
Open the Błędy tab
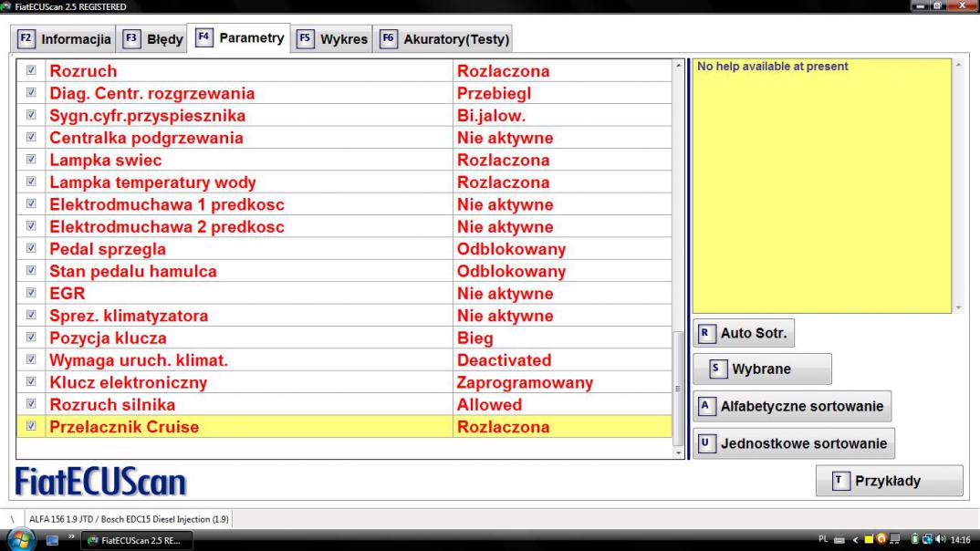[x=151, y=38]
